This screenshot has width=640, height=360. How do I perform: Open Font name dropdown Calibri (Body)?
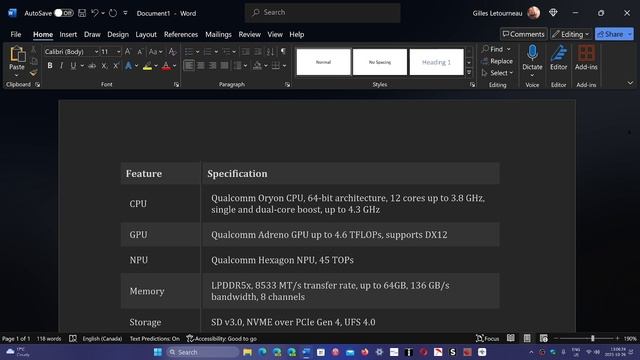click(x=96, y=52)
